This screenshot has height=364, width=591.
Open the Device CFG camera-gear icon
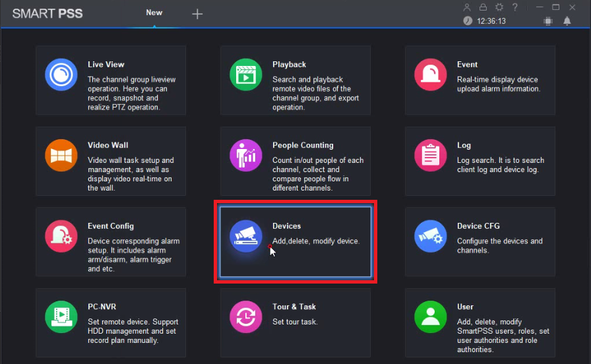431,236
